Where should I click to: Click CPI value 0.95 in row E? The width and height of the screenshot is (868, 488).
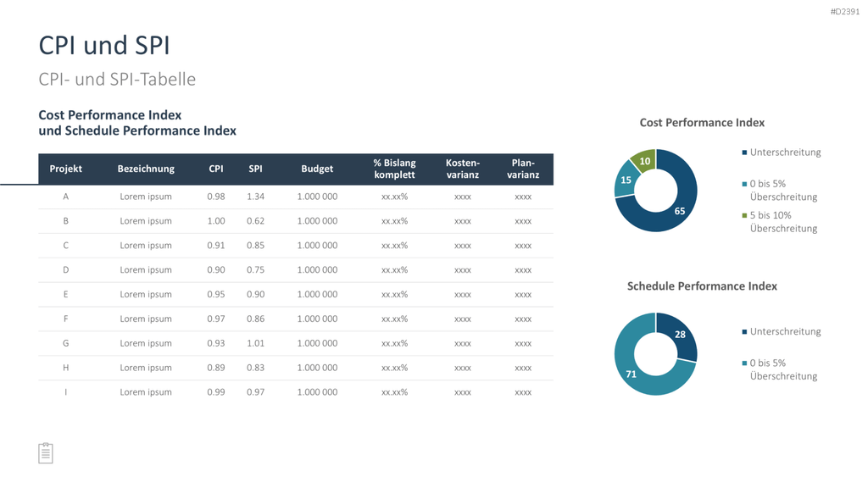[x=216, y=294]
